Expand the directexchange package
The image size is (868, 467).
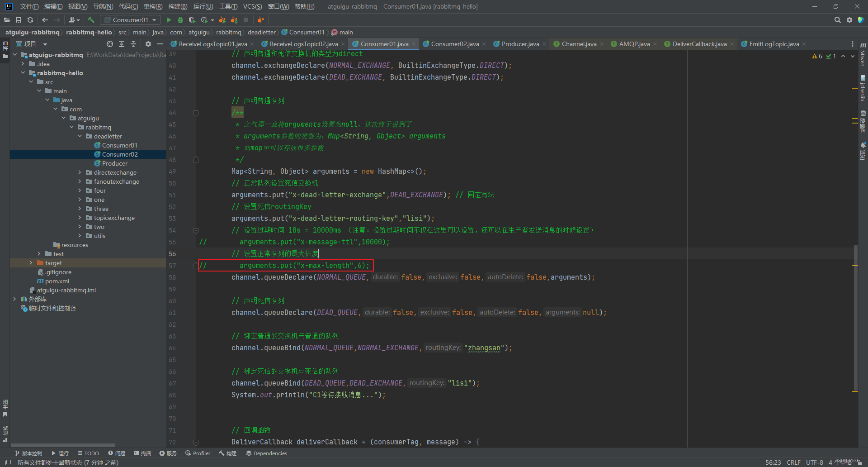(80, 172)
